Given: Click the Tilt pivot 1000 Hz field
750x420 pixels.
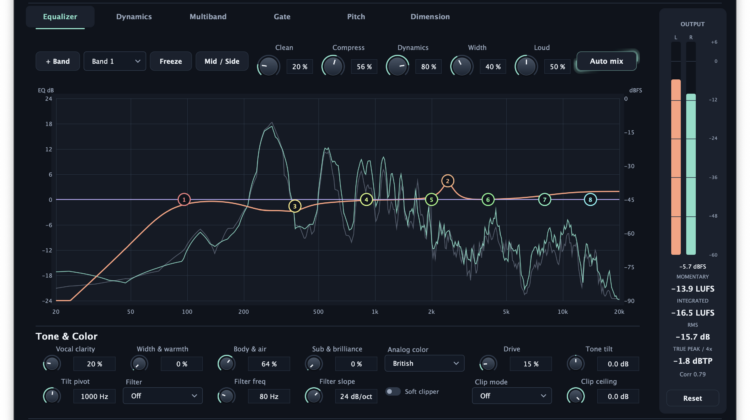Looking at the screenshot, I should point(94,397).
